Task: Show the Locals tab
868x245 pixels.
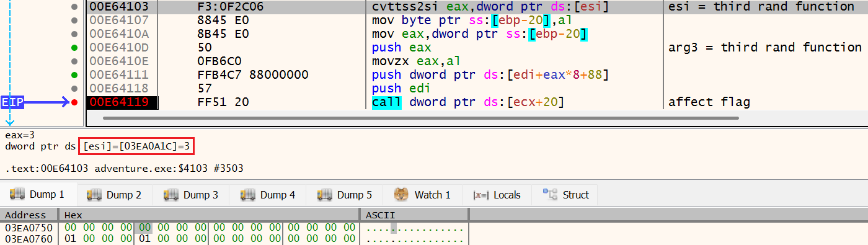Action: (497, 195)
